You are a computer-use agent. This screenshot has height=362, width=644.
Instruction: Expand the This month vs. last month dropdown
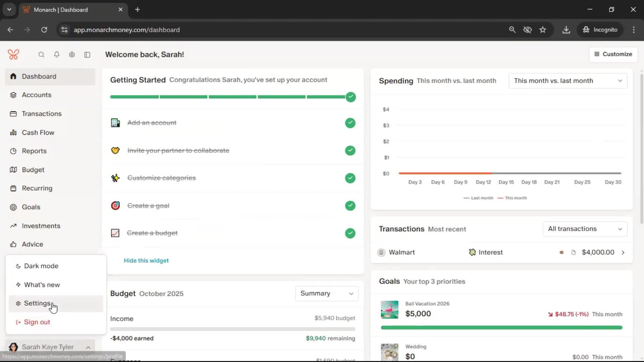coord(568,81)
